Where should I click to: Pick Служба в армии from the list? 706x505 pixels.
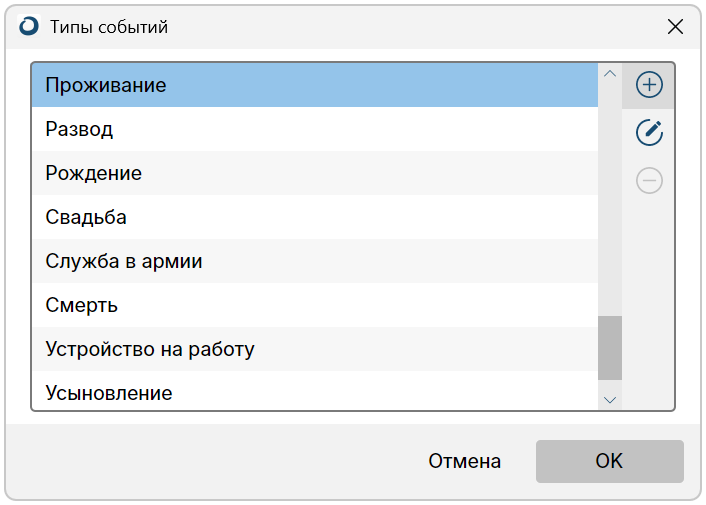(x=315, y=261)
